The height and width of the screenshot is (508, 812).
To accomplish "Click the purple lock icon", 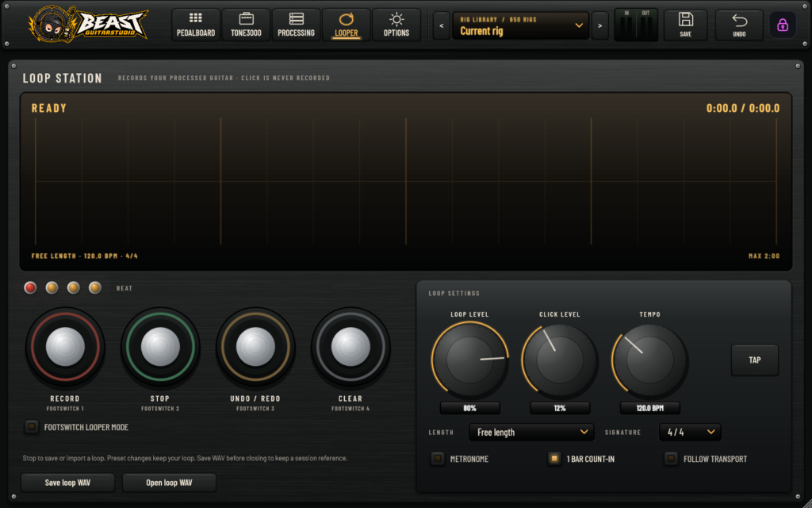I will tap(783, 25).
